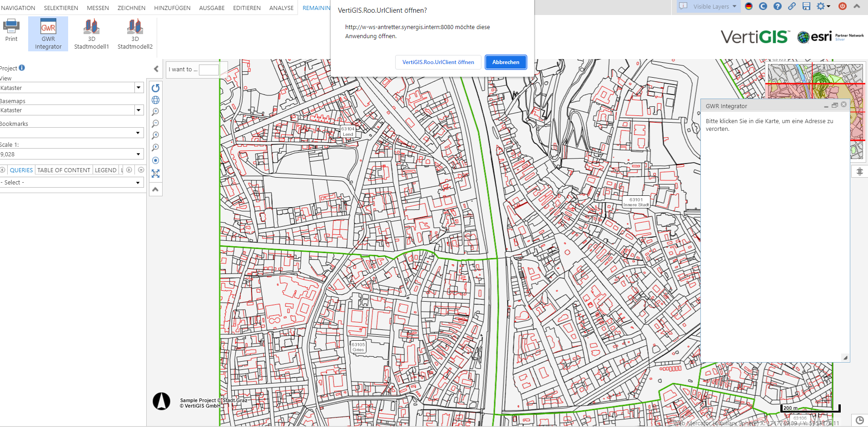The width and height of the screenshot is (868, 438).
Task: Click the red power logout icon
Action: pos(842,6)
